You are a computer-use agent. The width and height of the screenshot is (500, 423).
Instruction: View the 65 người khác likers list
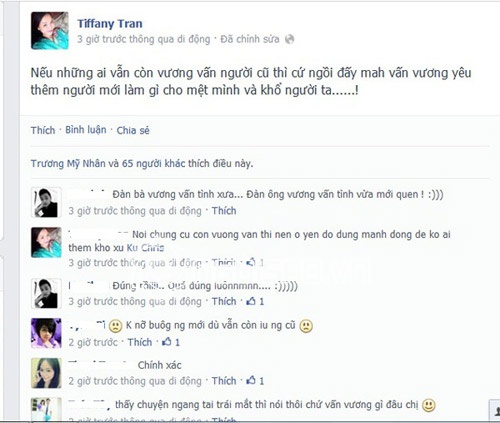(153, 164)
